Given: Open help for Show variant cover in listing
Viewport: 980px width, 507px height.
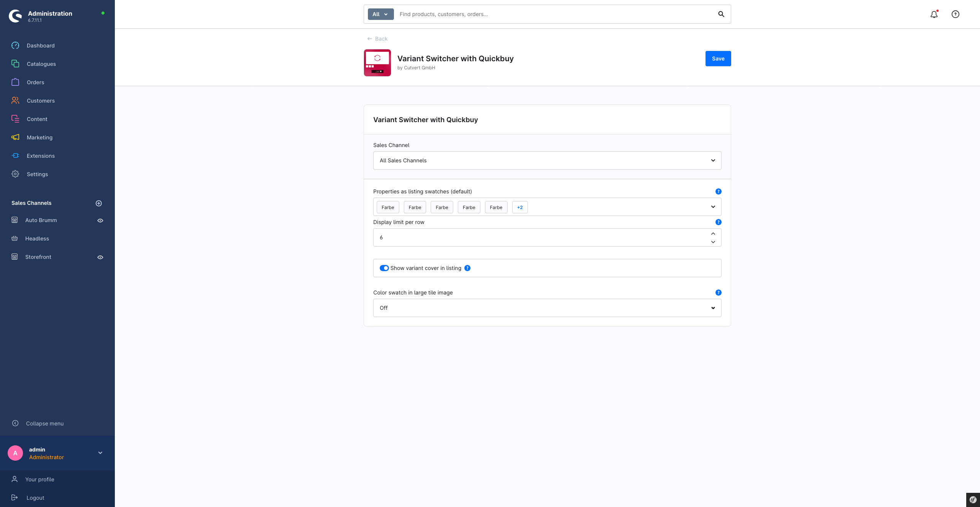Looking at the screenshot, I should (467, 268).
